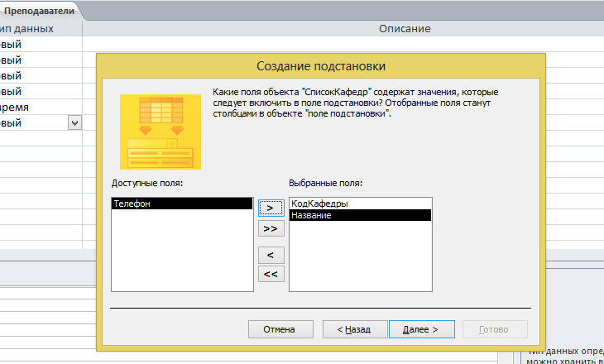604x364 pixels.
Task: Remove selected field using "<" button
Action: pos(270,254)
